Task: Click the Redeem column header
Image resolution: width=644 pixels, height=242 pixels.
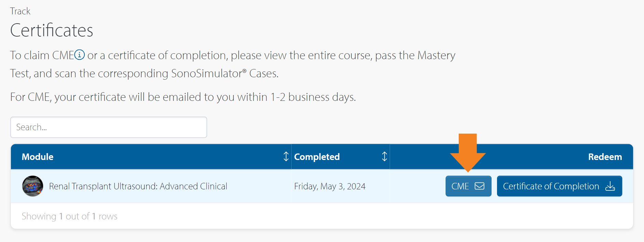Action: pos(605,157)
